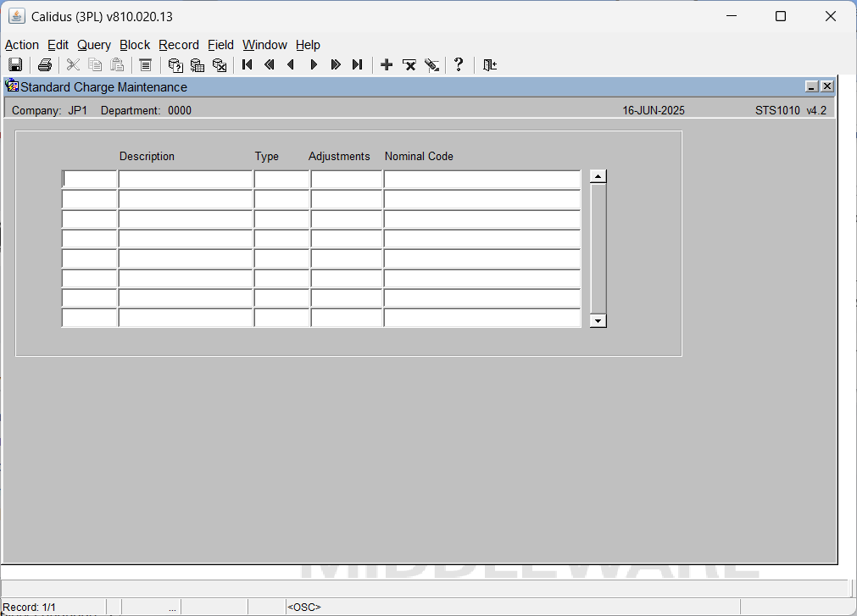
Task: Click the Execute Query database icon
Action: point(198,65)
